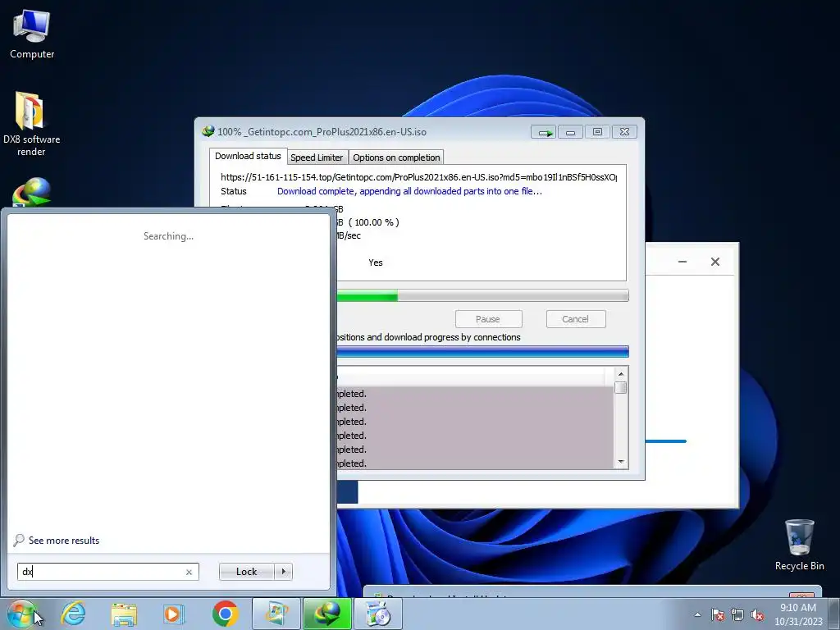Click the green arrow button in IDM title bar
Screen dimensions: 840x630
tap(544, 132)
